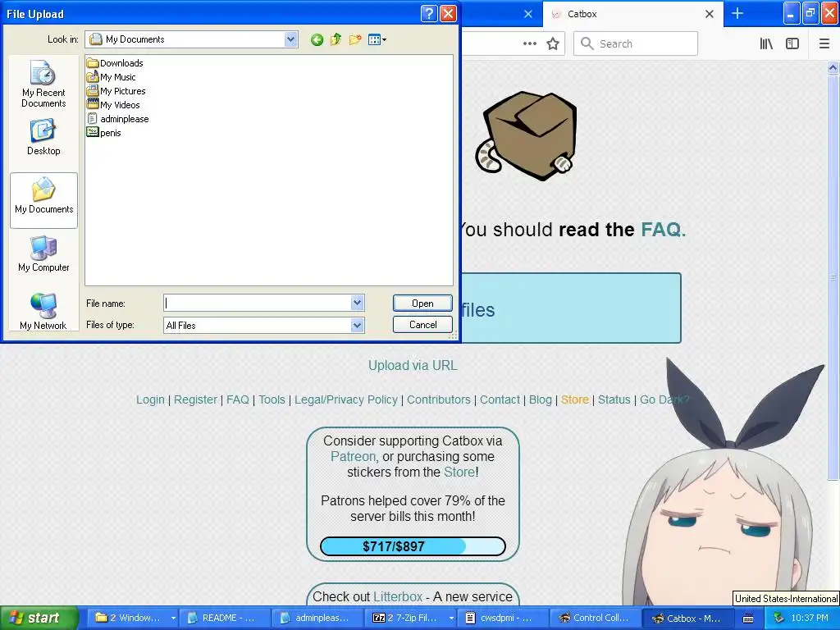840x630 pixels.
Task: Create a new folder in dialog
Action: point(354,39)
